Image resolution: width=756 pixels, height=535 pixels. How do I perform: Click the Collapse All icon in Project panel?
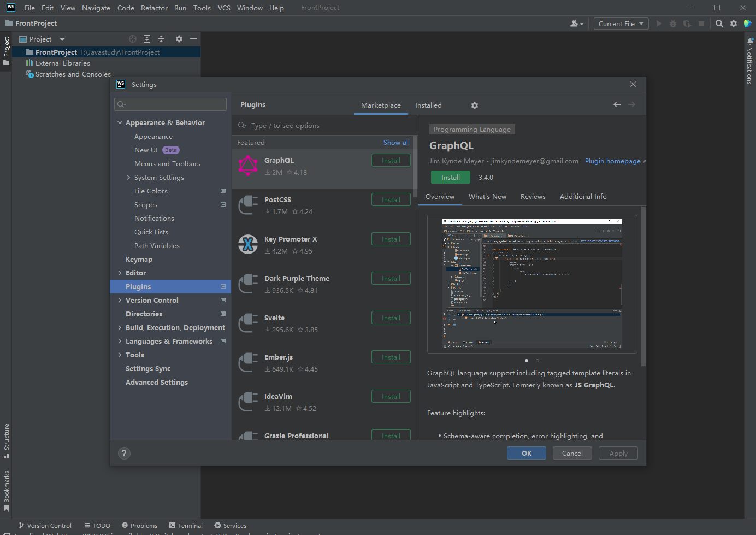click(161, 39)
